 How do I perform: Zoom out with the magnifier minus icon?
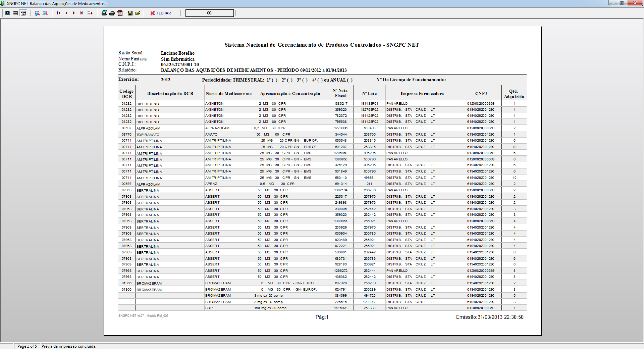(45, 13)
